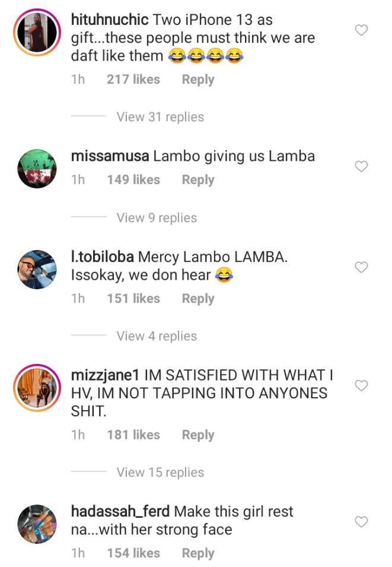Expand View 4 replies
Image resolution: width=392 pixels, height=567 pixels.
[x=157, y=336]
